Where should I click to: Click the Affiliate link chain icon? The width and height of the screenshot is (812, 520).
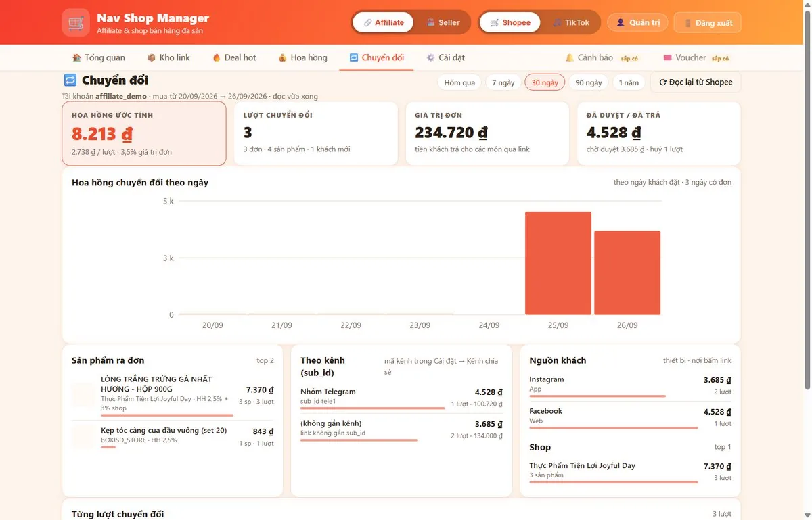coord(367,22)
